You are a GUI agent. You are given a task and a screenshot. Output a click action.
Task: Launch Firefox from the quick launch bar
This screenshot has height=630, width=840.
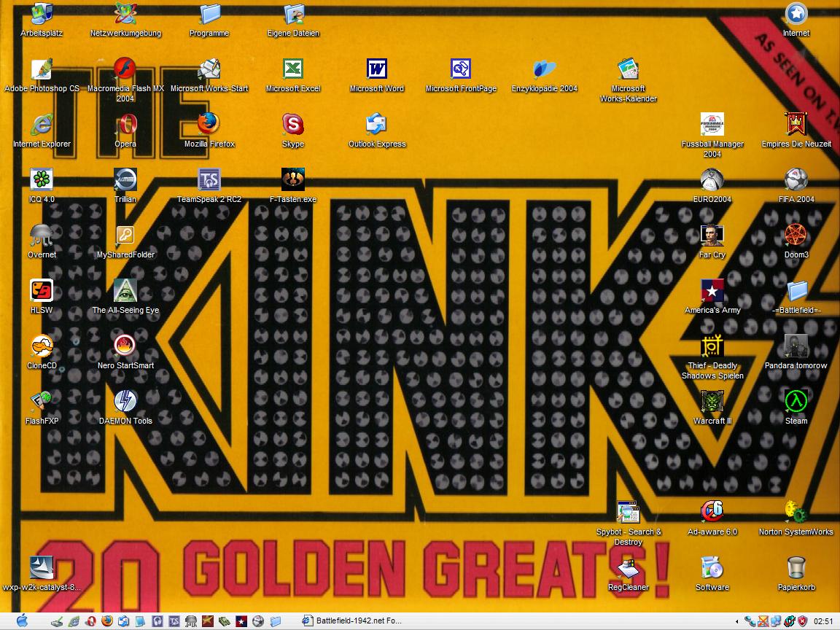coord(106,621)
